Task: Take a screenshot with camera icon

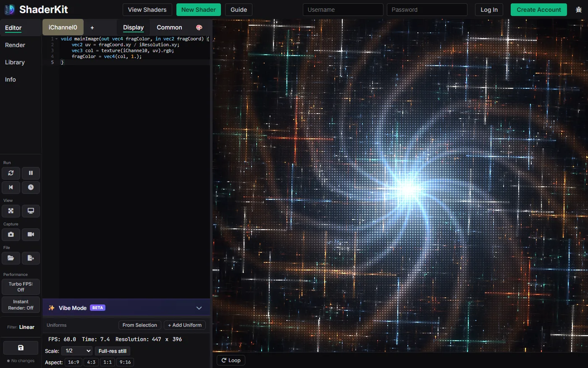Action: tap(11, 234)
